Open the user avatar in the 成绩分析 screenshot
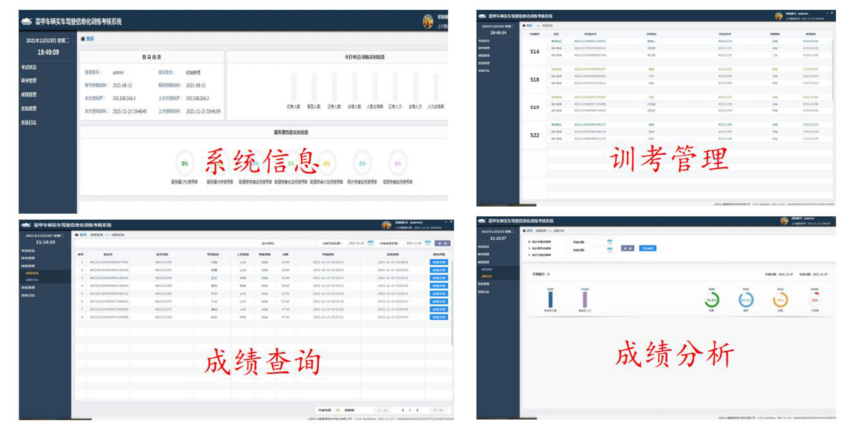The image size is (860, 430). tap(784, 221)
